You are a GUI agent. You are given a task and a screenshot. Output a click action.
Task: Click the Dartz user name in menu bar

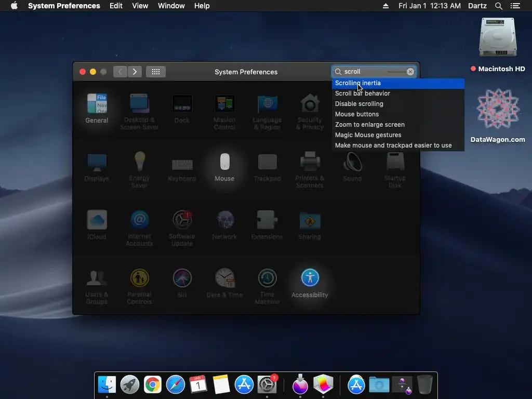pyautogui.click(x=477, y=6)
